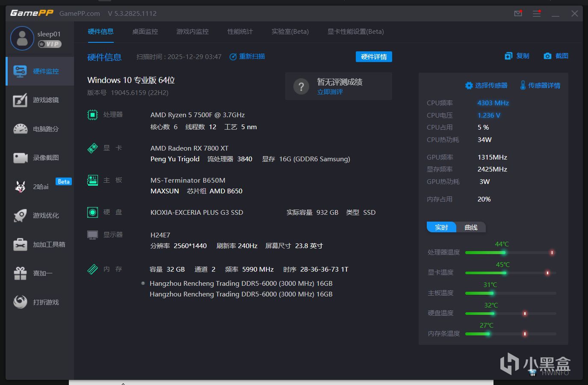
Task: Click the 传感器详情 link text
Action: 544,86
